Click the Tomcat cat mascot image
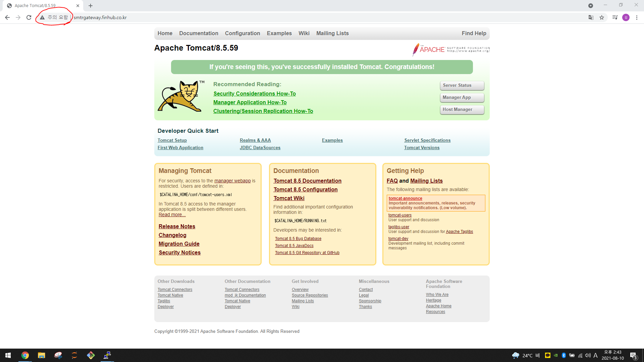The height and width of the screenshot is (362, 644). pos(181,96)
